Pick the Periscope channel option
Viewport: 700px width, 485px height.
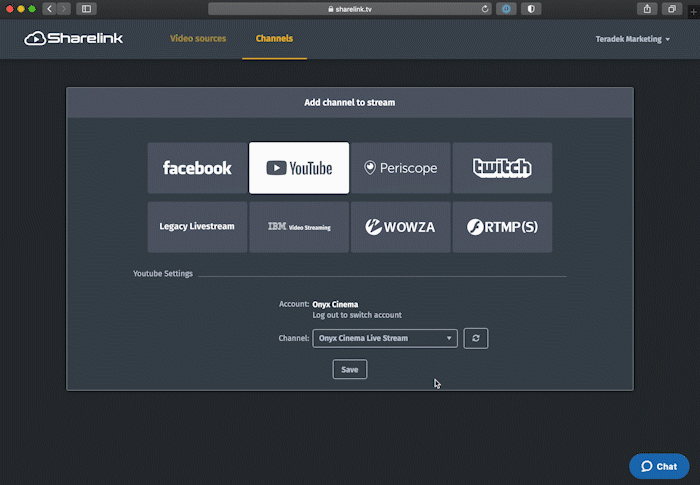click(x=400, y=168)
